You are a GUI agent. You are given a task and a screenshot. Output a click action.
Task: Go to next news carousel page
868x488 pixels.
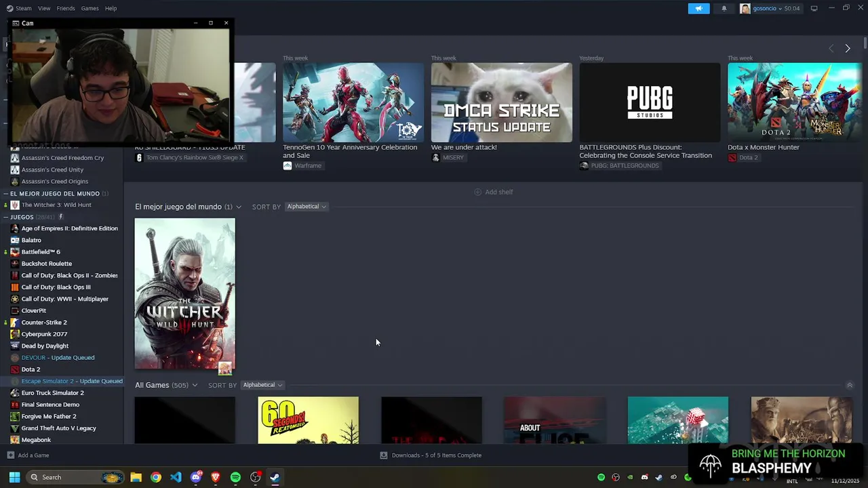847,48
